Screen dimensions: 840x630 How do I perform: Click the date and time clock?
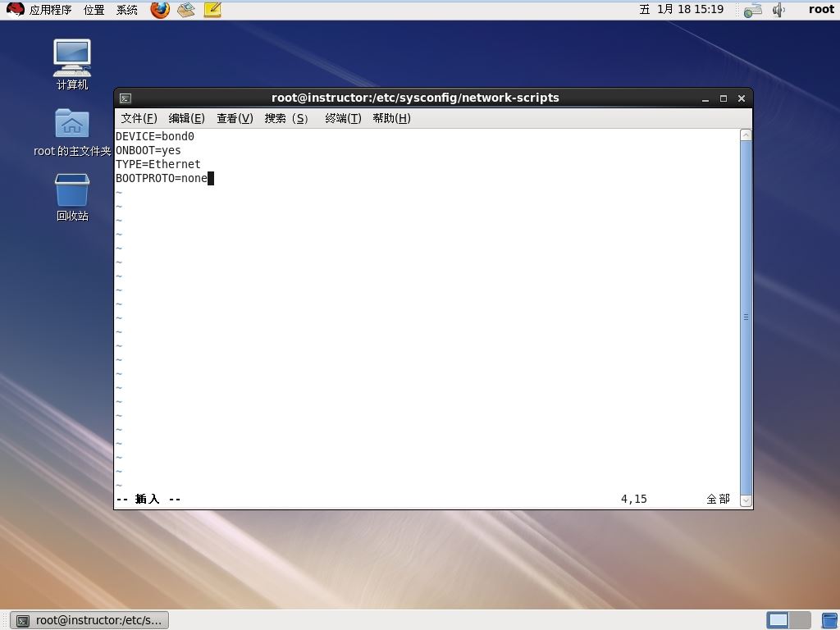(x=682, y=9)
